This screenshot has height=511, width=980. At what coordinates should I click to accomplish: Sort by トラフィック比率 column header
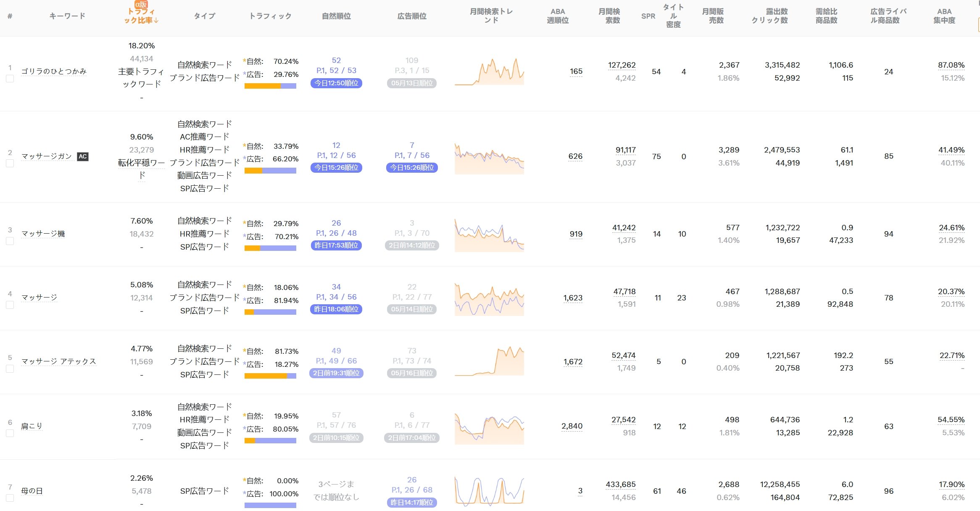coord(141,16)
